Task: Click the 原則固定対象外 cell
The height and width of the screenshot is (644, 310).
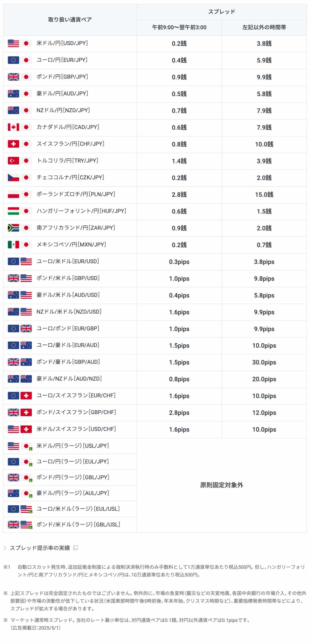Action: (x=222, y=485)
